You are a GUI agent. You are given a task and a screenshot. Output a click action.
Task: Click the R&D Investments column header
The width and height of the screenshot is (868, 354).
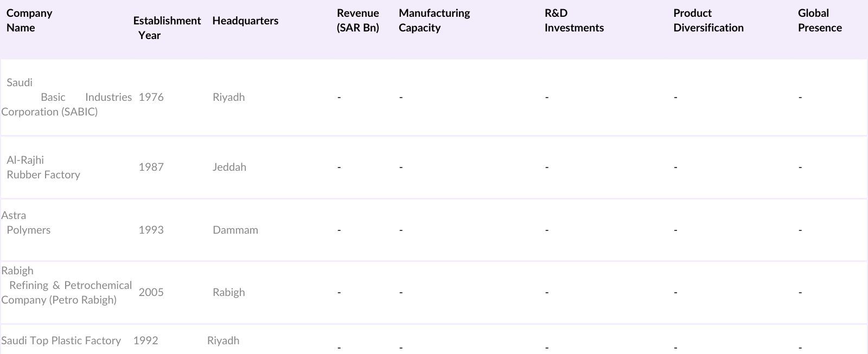tap(574, 21)
